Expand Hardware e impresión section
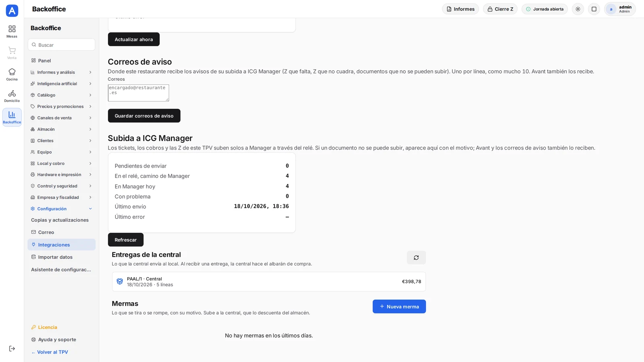The image size is (644, 362). pos(62,175)
